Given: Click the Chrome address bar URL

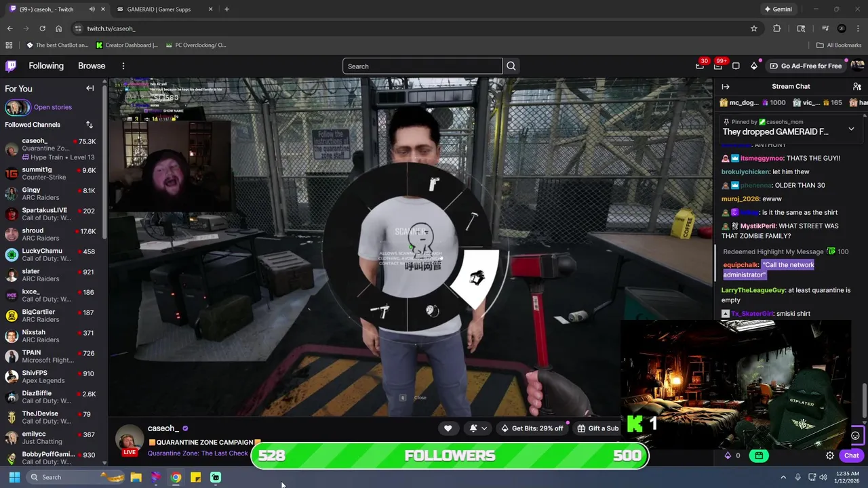Looking at the screenshot, I should 111,28.
